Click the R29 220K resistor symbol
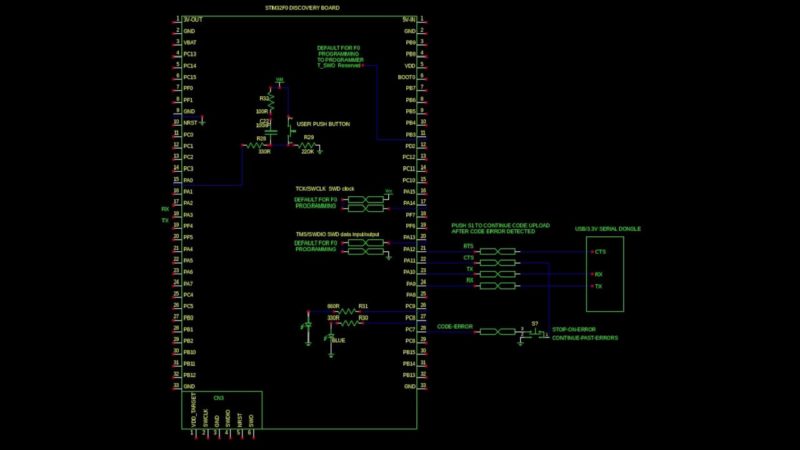Image resolution: width=800 pixels, height=450 pixels. click(x=306, y=145)
